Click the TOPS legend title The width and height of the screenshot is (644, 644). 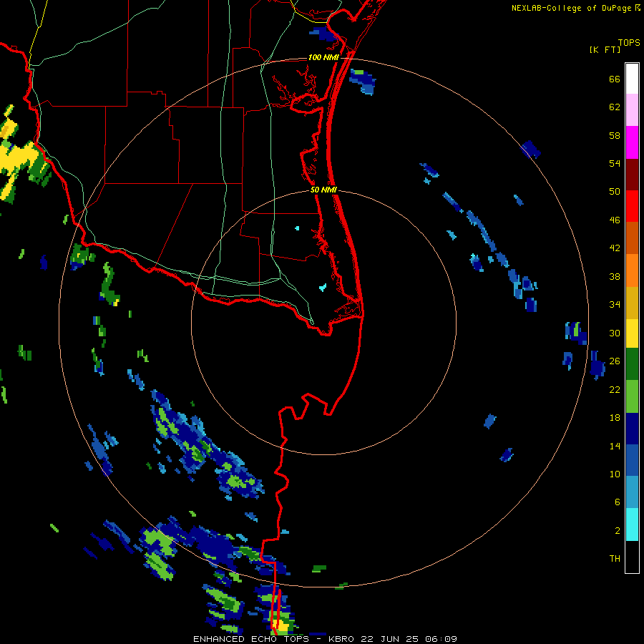629,42
